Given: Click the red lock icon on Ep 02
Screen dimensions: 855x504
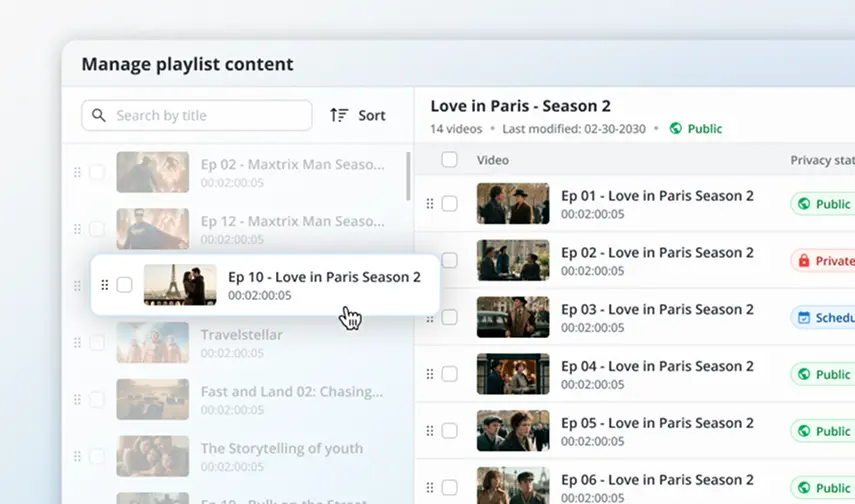Looking at the screenshot, I should 802,261.
